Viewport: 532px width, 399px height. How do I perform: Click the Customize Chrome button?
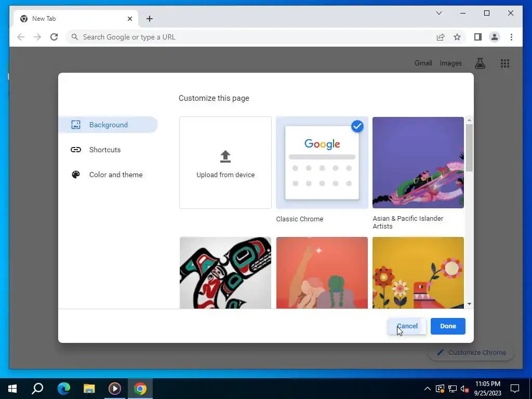471,353
